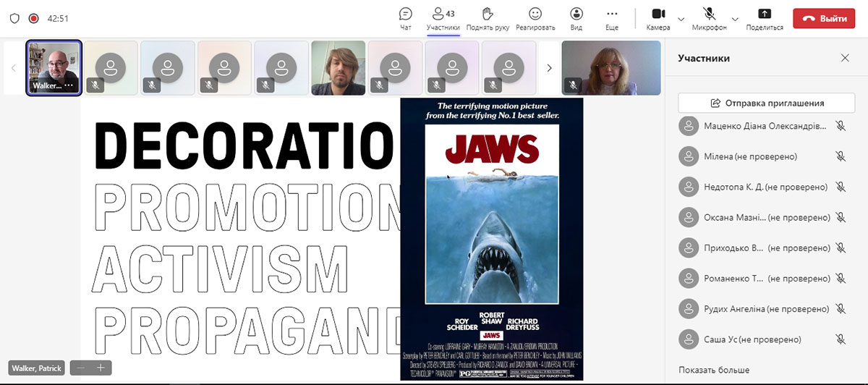Select participant Недотопа К. Д.

coord(767,187)
